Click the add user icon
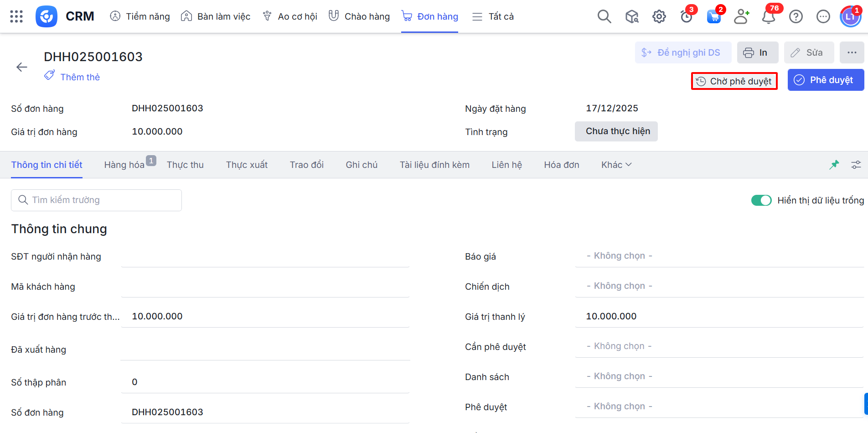Image resolution: width=868 pixels, height=433 pixels. point(741,17)
